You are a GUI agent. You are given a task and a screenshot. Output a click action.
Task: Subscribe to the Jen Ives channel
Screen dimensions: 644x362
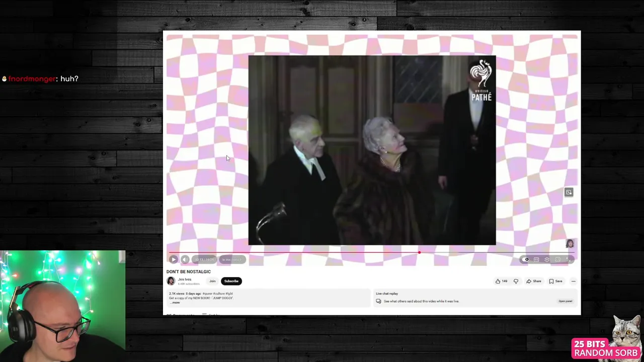click(x=231, y=281)
